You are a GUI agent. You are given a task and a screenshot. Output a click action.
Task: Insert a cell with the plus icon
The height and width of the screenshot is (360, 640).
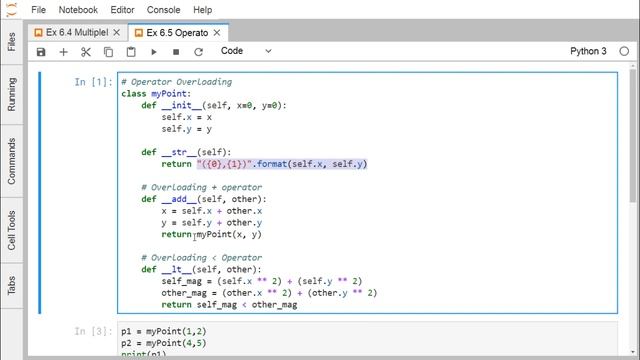point(63,52)
